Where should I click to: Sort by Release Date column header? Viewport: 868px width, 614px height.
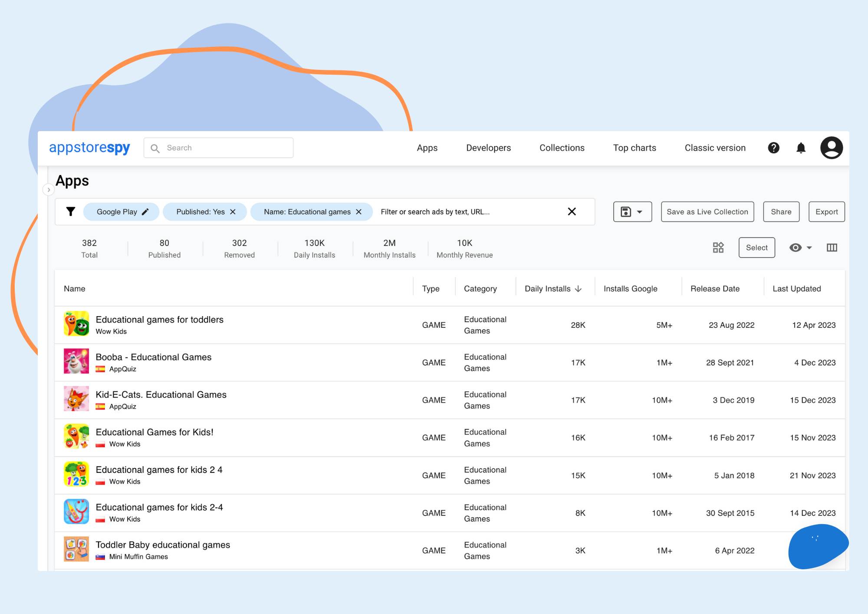(715, 289)
